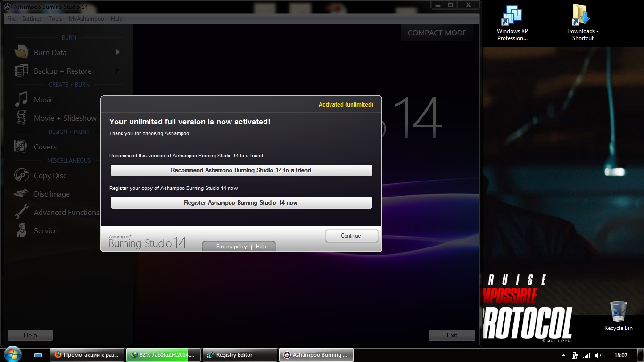
Task: Click the activation dialog headline text
Action: (x=190, y=122)
